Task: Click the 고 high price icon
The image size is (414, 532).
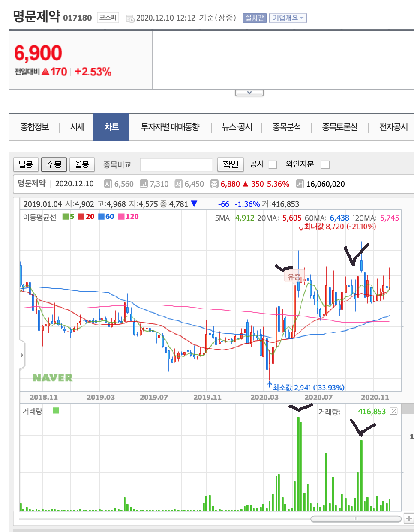Action: pyautogui.click(x=144, y=184)
